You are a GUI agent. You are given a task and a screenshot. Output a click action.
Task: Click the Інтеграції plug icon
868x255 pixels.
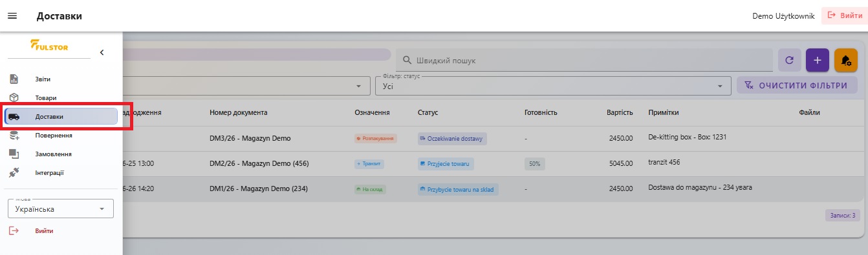pos(14,173)
